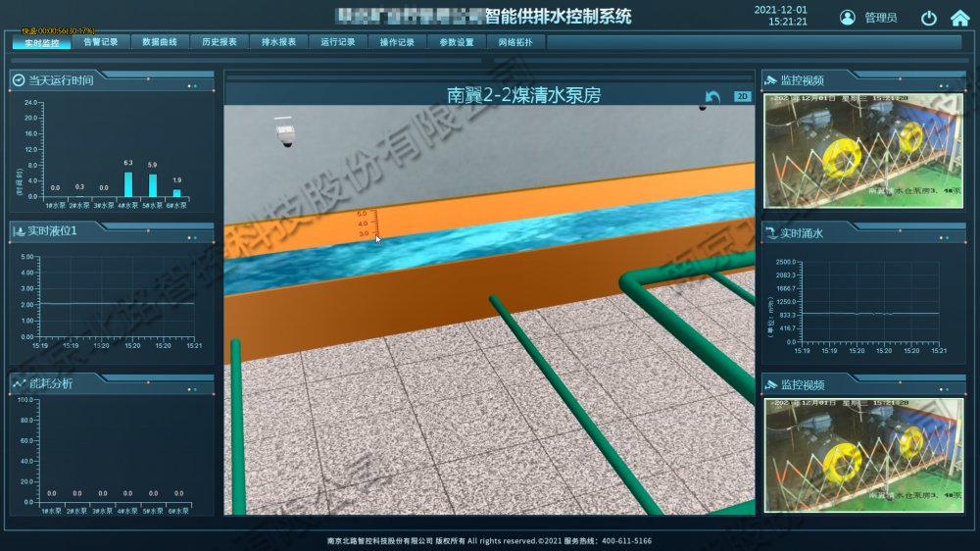Click the 管理员 username label
This screenshot has height=551, width=980.
click(x=880, y=18)
